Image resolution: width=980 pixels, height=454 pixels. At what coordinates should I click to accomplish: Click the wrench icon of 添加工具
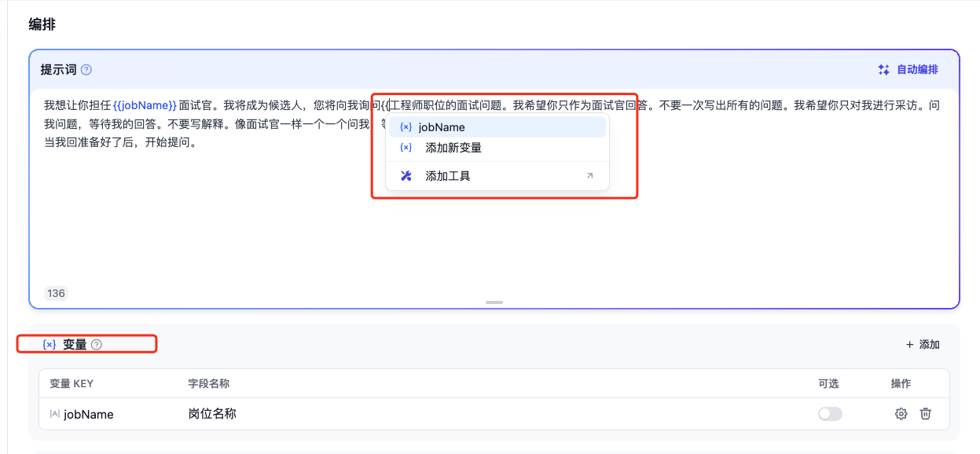coord(406,176)
